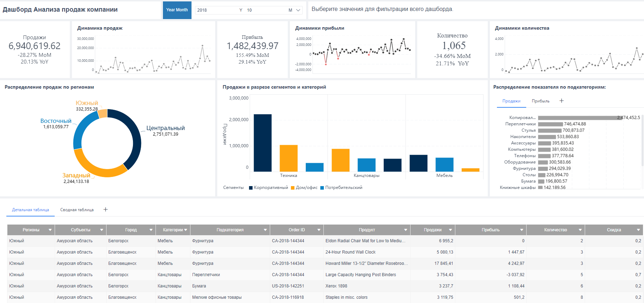Add a new tab next to Прибыль

pos(561,101)
